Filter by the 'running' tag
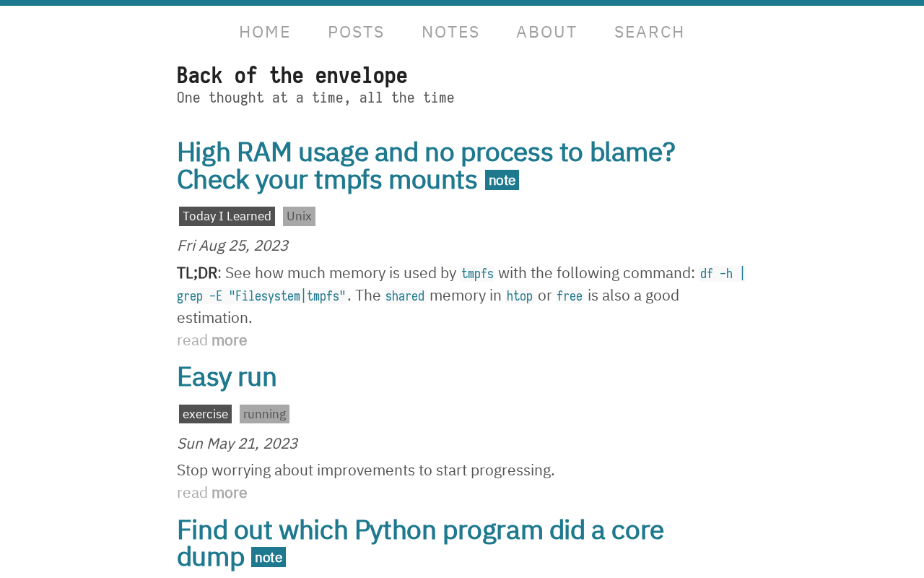The image size is (924, 578). pos(264,414)
